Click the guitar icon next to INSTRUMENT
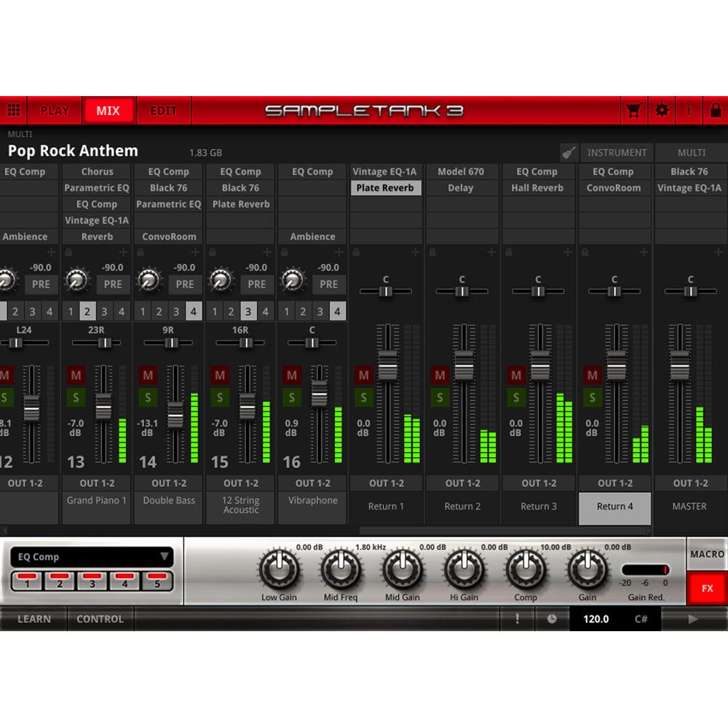 point(574,152)
